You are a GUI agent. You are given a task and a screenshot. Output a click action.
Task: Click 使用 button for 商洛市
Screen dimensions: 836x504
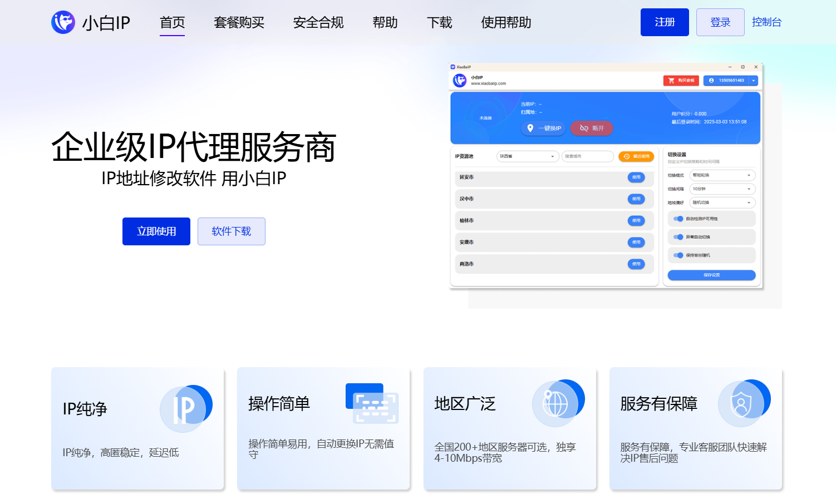(x=636, y=264)
